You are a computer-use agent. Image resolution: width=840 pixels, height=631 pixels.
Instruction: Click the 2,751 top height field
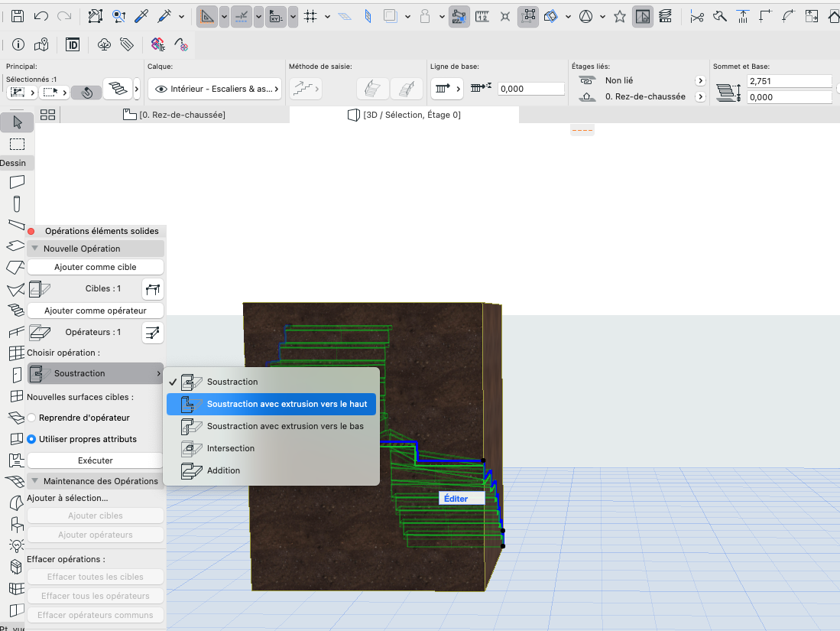pos(789,81)
